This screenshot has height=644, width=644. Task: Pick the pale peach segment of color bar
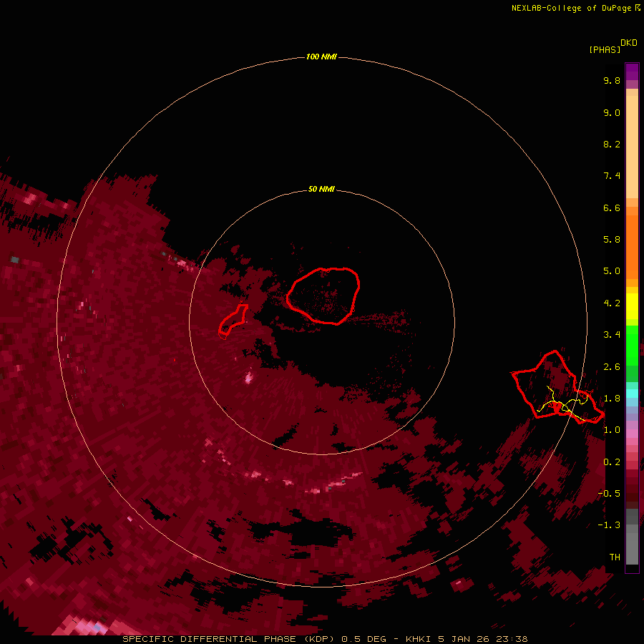pos(632,146)
